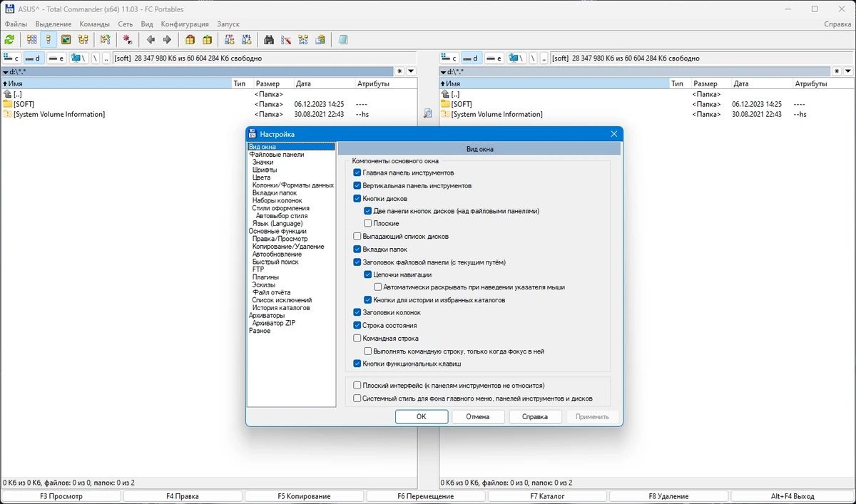Click the left panel path arrow before d:\*.*
856x504 pixels.
click(x=6, y=72)
